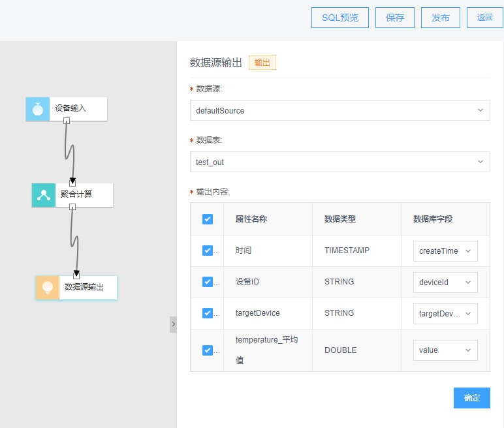This screenshot has width=504, height=428.
Task: Click the 发布 button
Action: (x=441, y=18)
